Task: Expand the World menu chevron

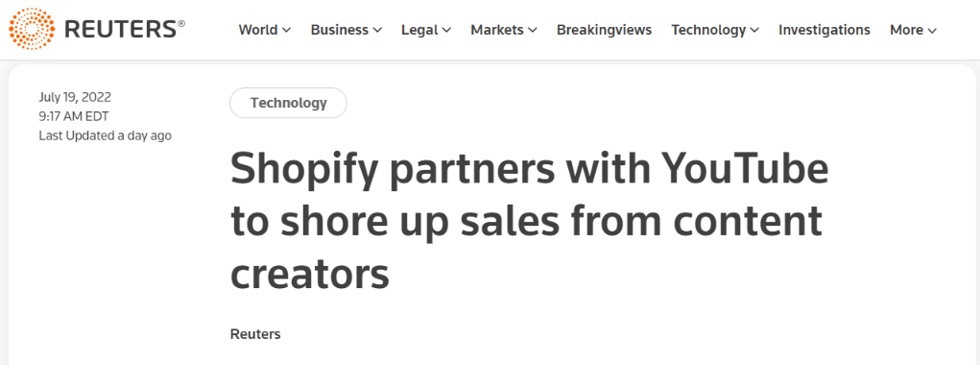Action: point(286,30)
